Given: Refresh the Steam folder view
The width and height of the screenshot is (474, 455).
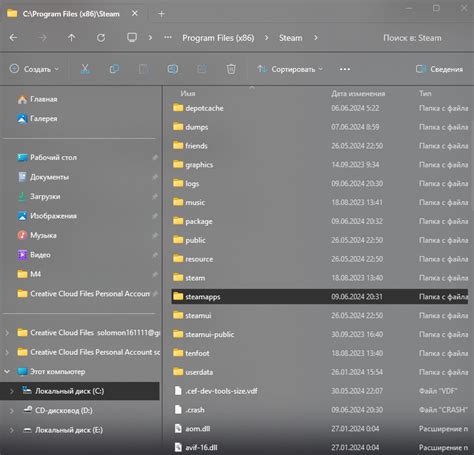Looking at the screenshot, I should (x=101, y=38).
